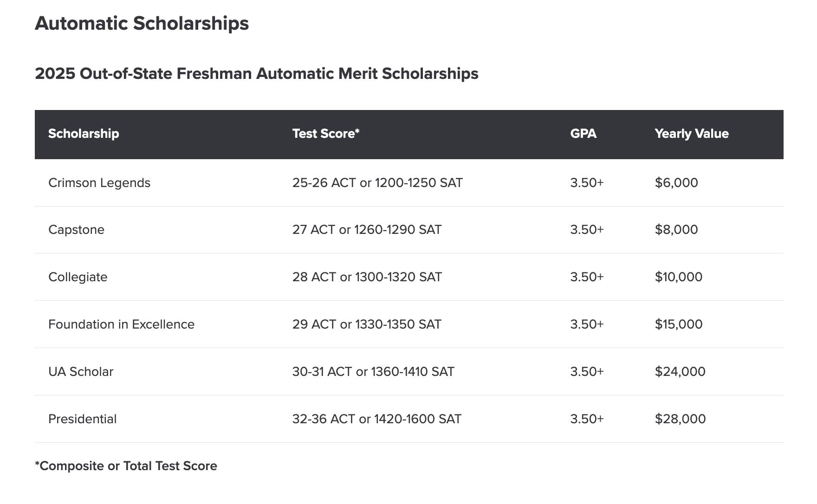The height and width of the screenshot is (504, 817).
Task: Click the Presidential scholarship name
Action: [83, 419]
